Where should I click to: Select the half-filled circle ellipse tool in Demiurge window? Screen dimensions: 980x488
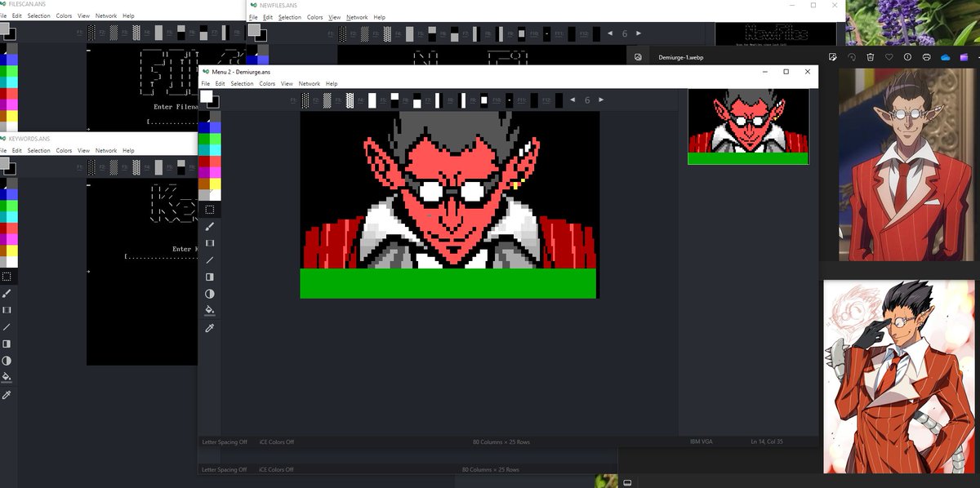(x=210, y=294)
